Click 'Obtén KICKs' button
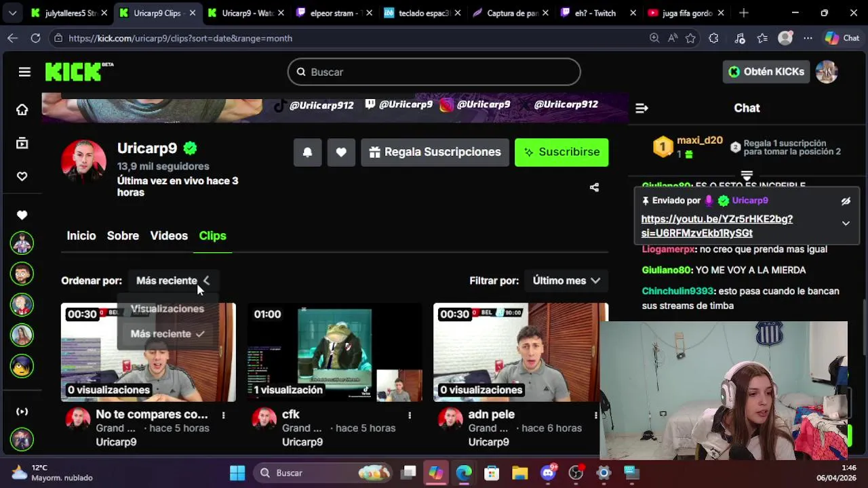Viewport: 868px width, 488px height. [766, 72]
